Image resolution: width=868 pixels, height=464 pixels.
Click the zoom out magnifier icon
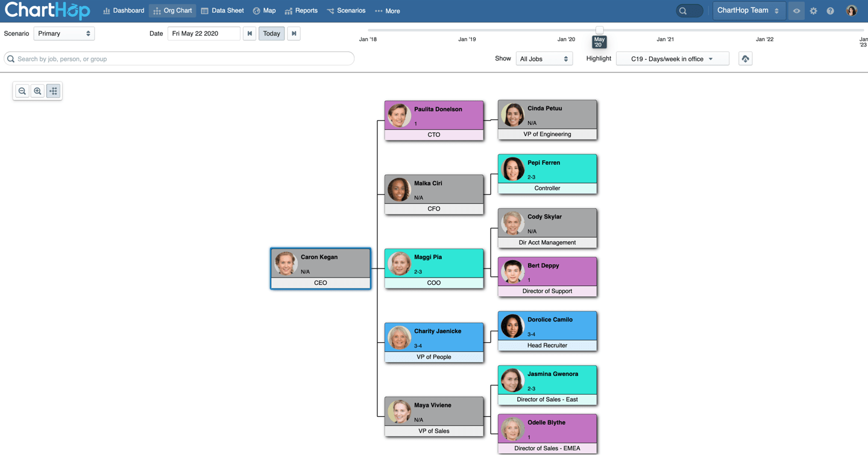coord(22,91)
